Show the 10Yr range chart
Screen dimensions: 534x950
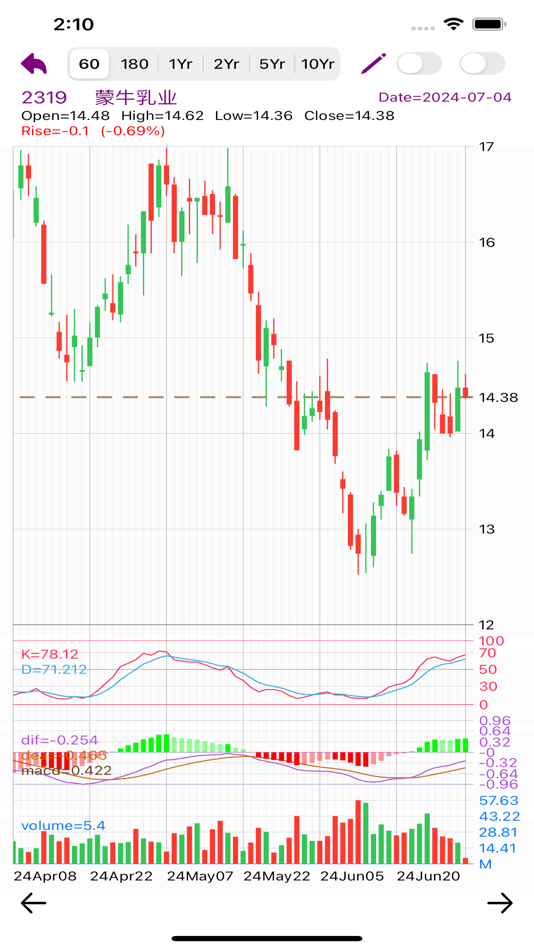(318, 64)
